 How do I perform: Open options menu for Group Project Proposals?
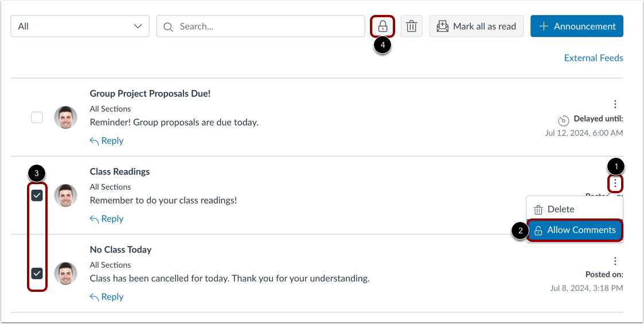pos(615,104)
